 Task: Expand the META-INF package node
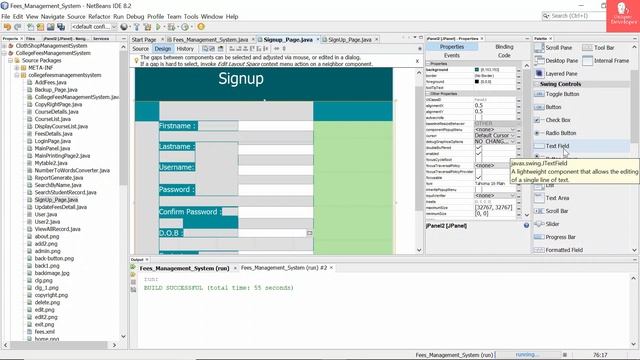(17, 68)
